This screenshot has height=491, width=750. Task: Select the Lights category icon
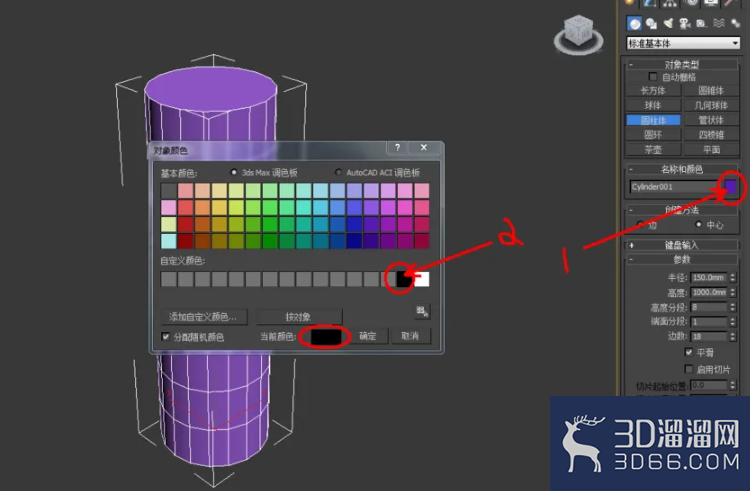pos(668,23)
